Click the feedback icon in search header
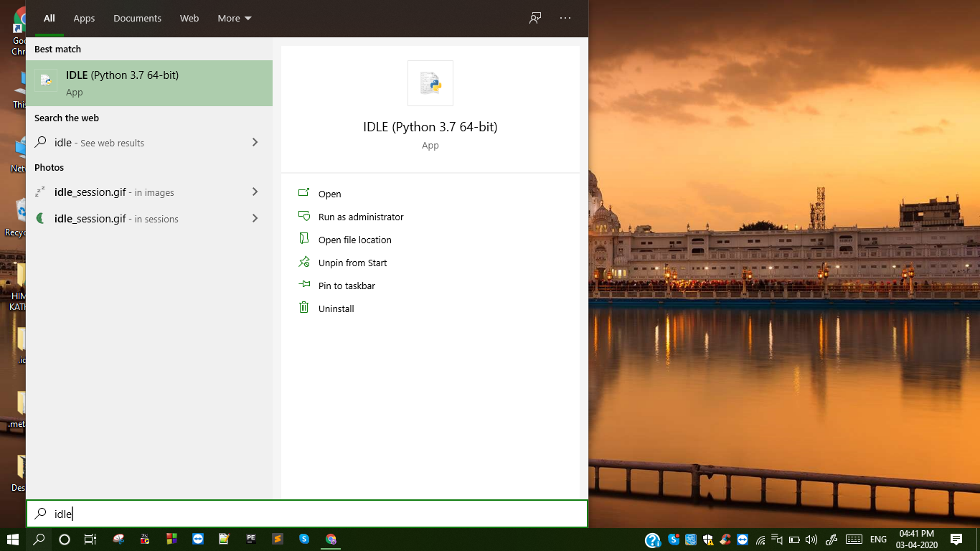Viewport: 980px width, 551px height. click(535, 18)
